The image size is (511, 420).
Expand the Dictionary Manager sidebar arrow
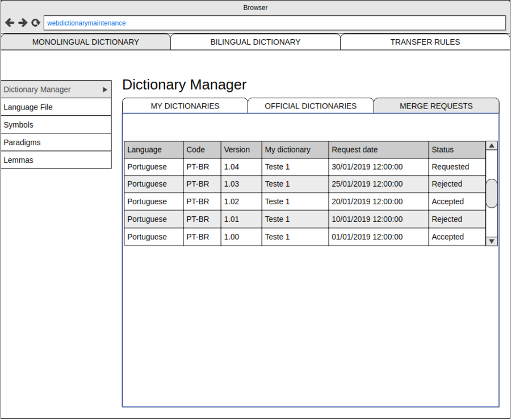coord(105,90)
